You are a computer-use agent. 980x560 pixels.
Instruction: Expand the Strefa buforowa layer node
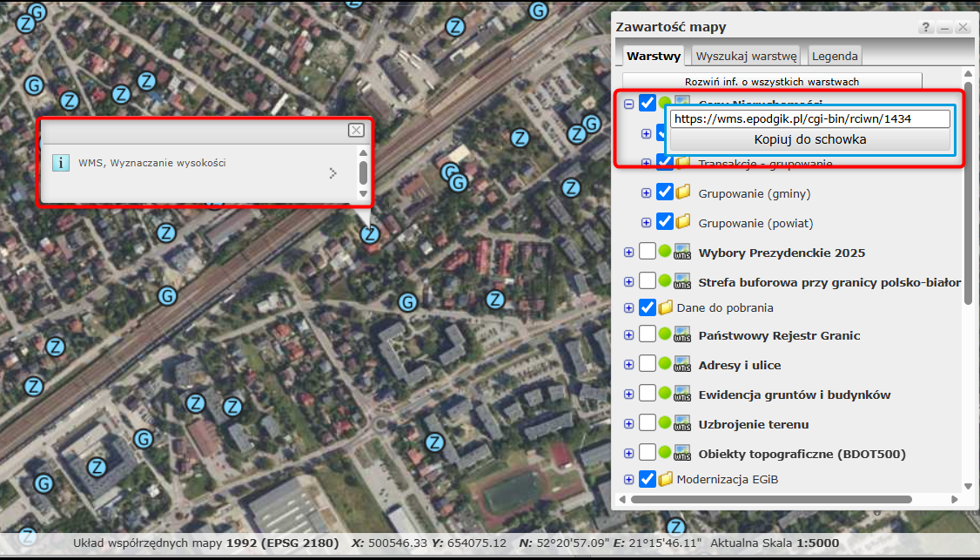tap(628, 282)
